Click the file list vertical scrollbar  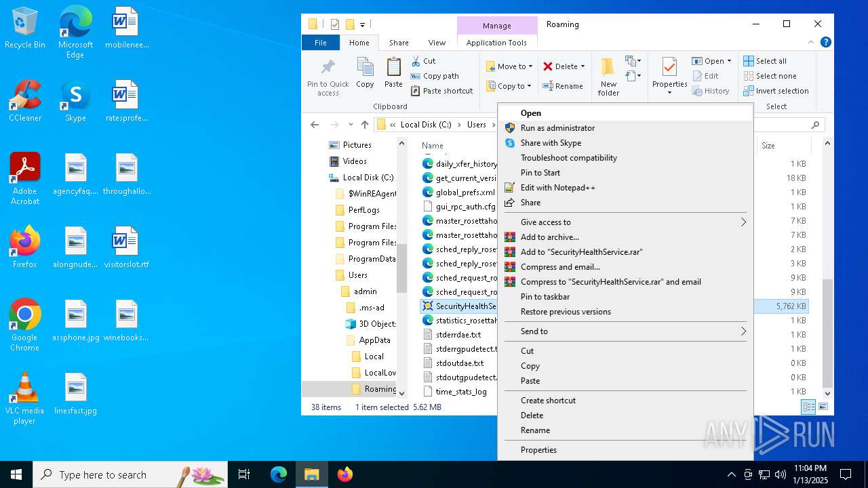[x=827, y=332]
